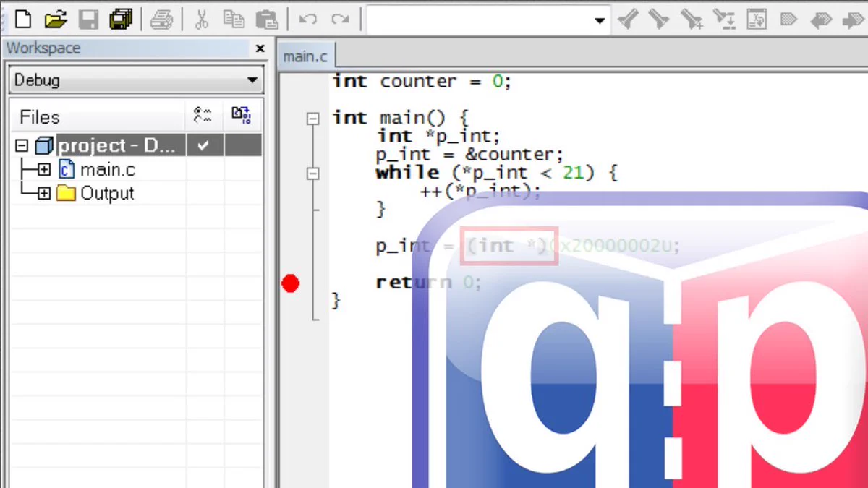
Task: Click the '++(*p_int);' line
Action: point(480,192)
